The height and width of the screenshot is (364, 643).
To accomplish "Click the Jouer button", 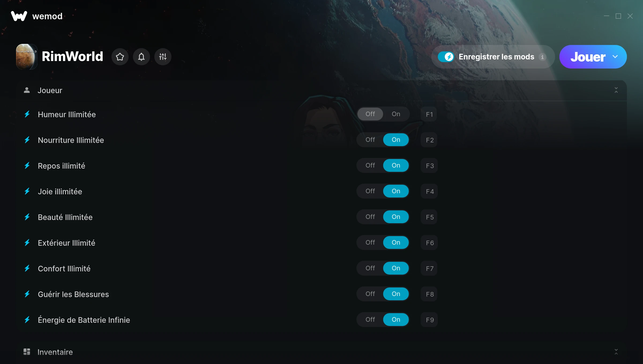I will (x=588, y=57).
